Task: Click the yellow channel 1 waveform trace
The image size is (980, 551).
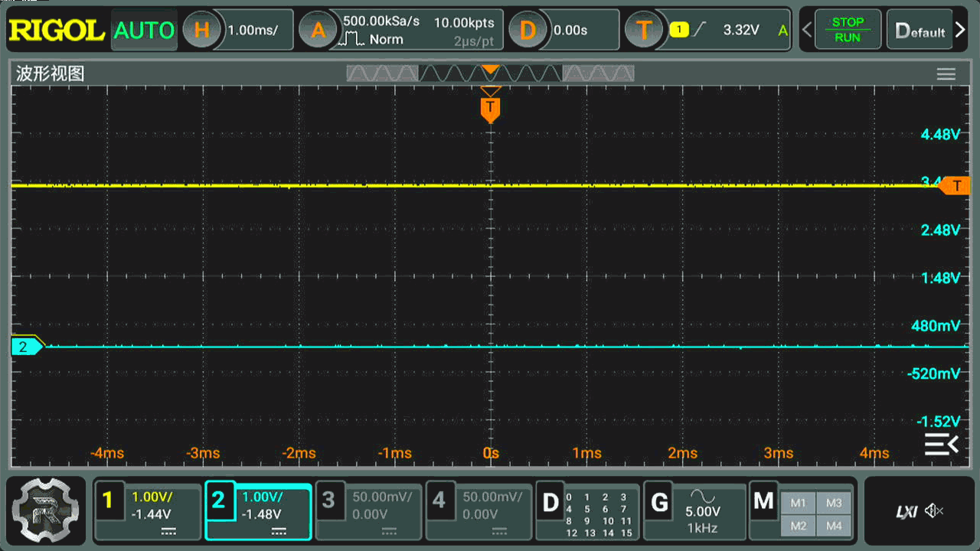Action: pos(475,185)
